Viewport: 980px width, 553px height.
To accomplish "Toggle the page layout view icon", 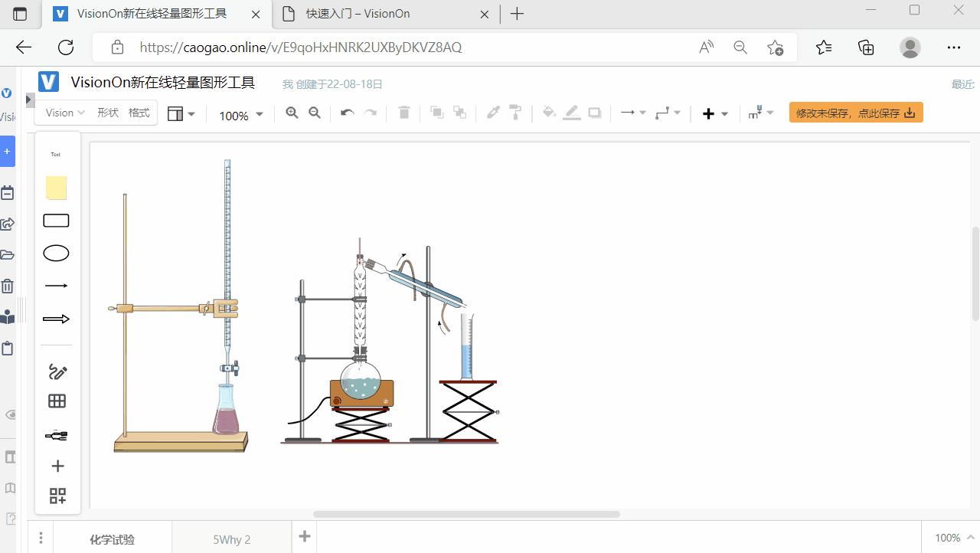I will pyautogui.click(x=177, y=113).
